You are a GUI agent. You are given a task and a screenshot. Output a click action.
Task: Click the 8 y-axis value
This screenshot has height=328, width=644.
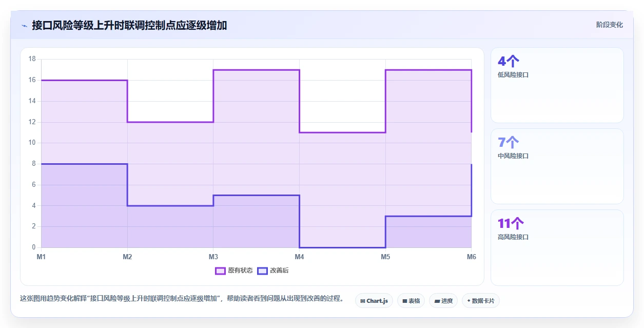(34, 164)
